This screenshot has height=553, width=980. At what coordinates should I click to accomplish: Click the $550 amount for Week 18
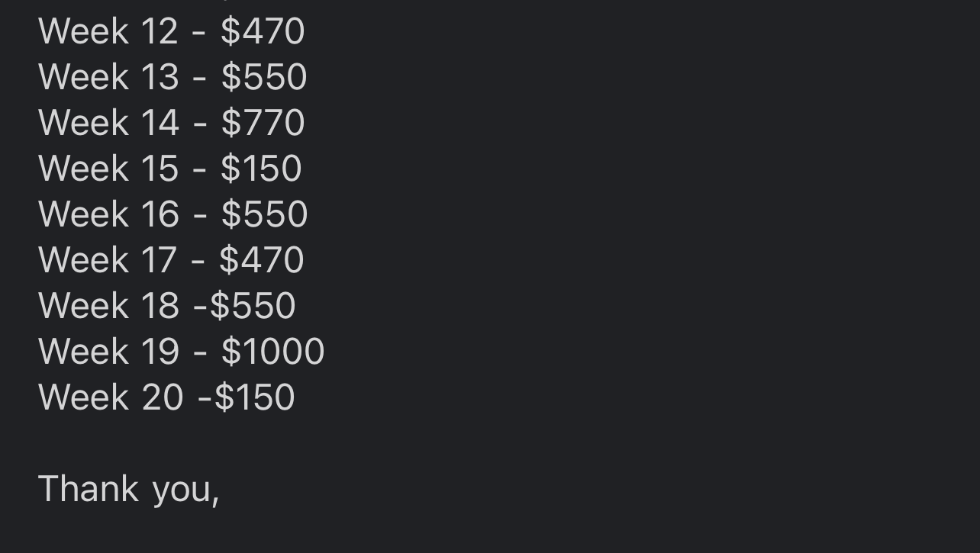[253, 307]
